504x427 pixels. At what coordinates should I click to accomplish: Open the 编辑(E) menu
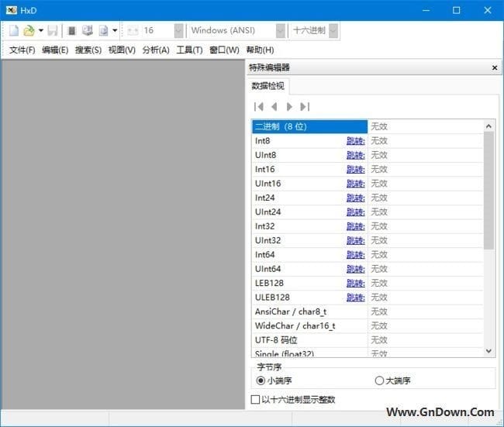coord(55,50)
